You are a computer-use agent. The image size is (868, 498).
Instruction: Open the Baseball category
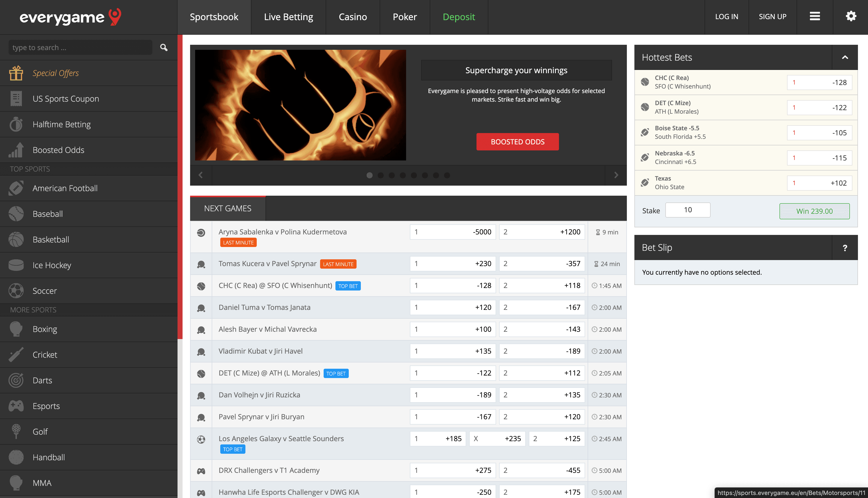(x=48, y=214)
